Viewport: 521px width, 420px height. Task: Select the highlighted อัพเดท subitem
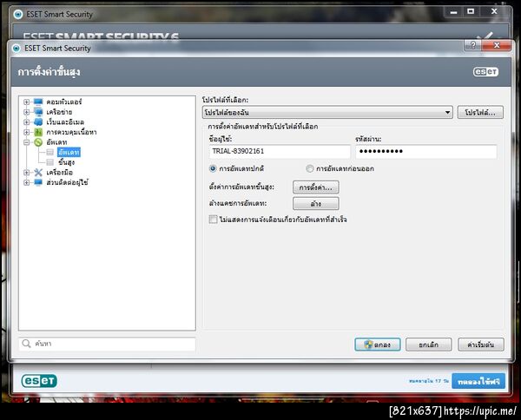[69, 152]
